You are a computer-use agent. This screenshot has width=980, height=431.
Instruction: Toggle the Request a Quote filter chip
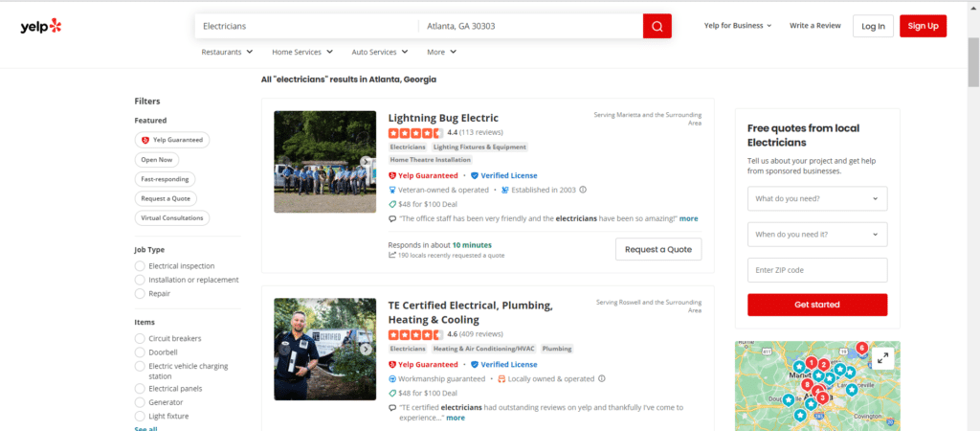tap(166, 198)
